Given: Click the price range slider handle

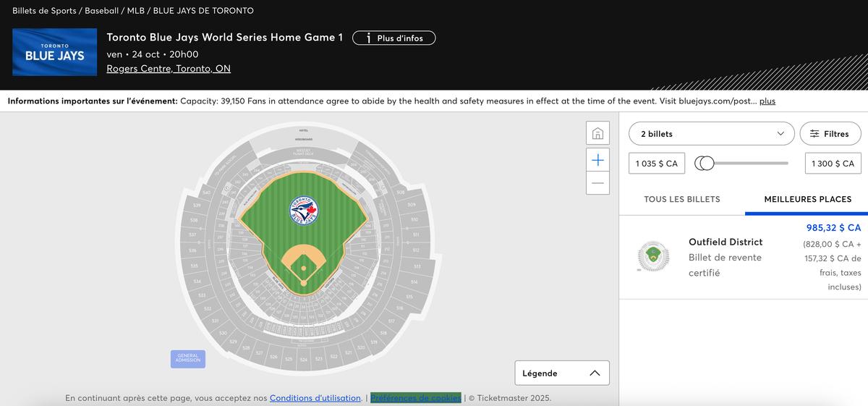Looking at the screenshot, I should coord(705,164).
